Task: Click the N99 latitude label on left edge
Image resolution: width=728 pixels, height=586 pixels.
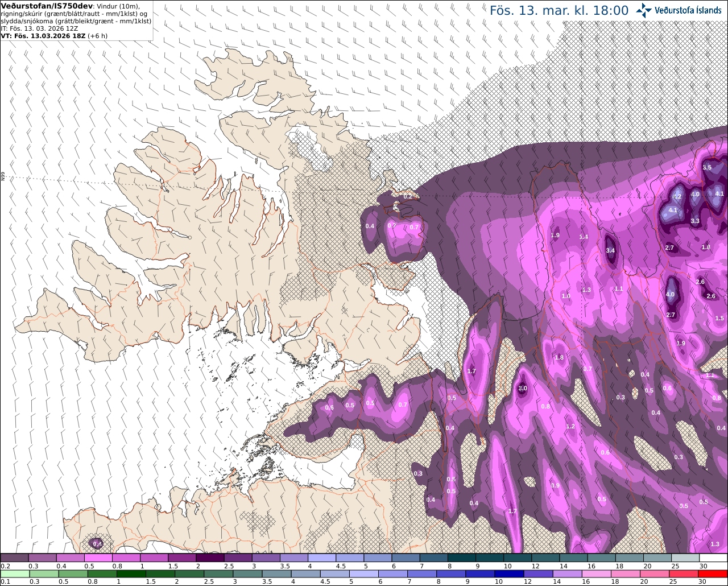Action: coord(3,177)
